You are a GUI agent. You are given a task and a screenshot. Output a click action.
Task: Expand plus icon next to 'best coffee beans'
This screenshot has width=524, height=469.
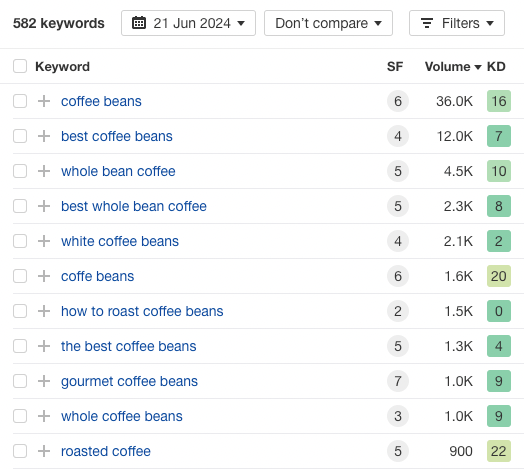(44, 136)
